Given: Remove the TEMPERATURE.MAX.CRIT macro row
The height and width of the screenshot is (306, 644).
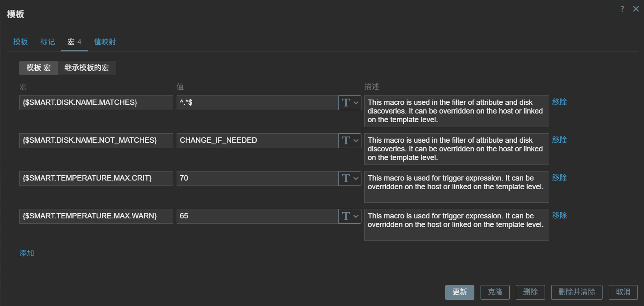Looking at the screenshot, I should pyautogui.click(x=559, y=177).
